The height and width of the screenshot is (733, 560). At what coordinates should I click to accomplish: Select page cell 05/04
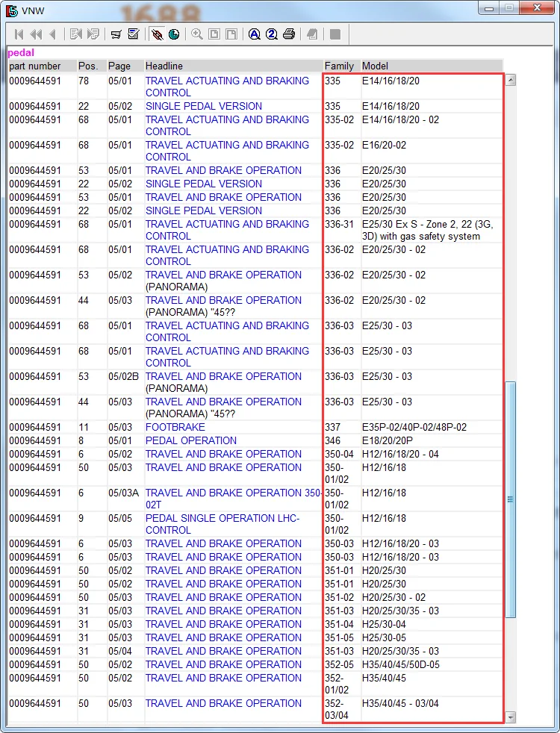120,651
